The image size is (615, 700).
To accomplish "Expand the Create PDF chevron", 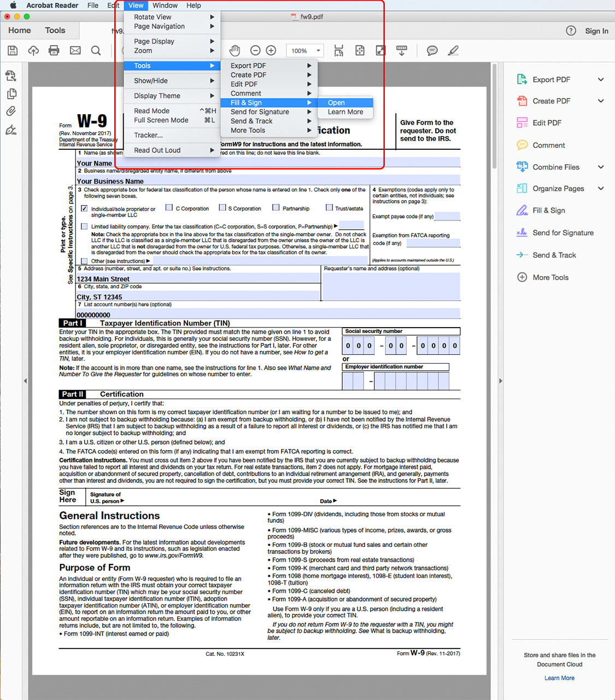I will [601, 101].
